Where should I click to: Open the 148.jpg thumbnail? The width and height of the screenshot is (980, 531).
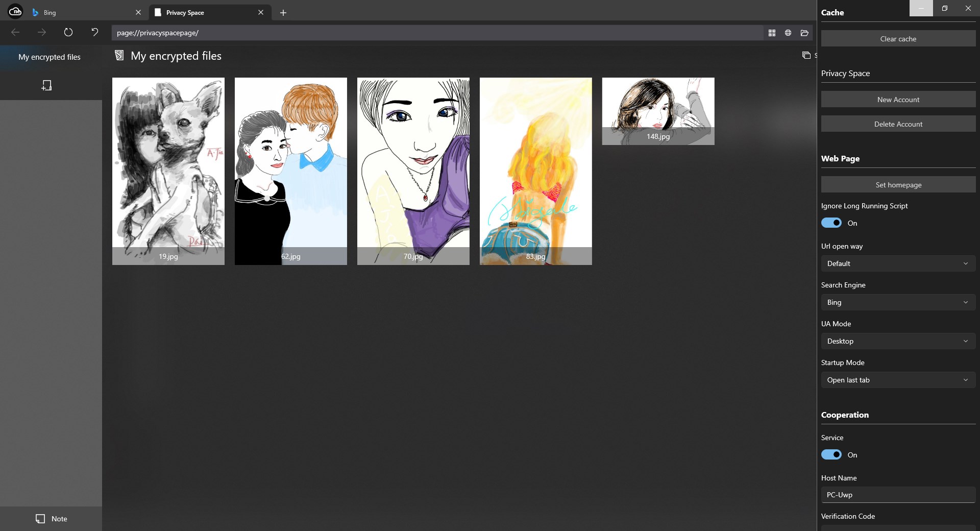[658, 111]
